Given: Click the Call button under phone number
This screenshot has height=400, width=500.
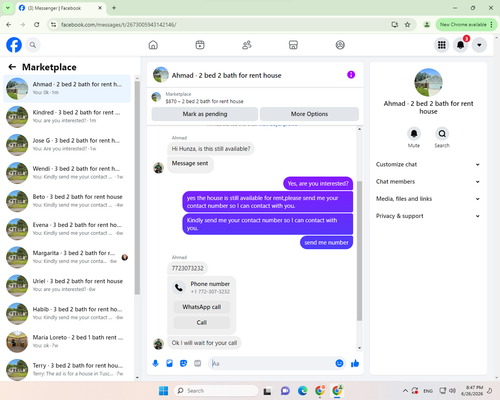Looking at the screenshot, I should click(202, 323).
